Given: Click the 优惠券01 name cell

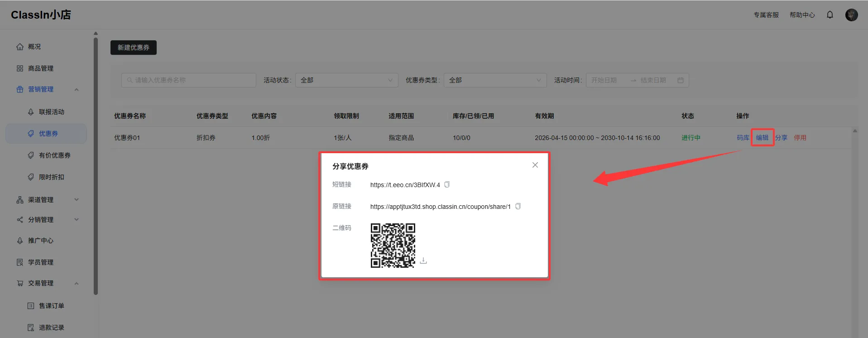Looking at the screenshot, I should (127, 138).
